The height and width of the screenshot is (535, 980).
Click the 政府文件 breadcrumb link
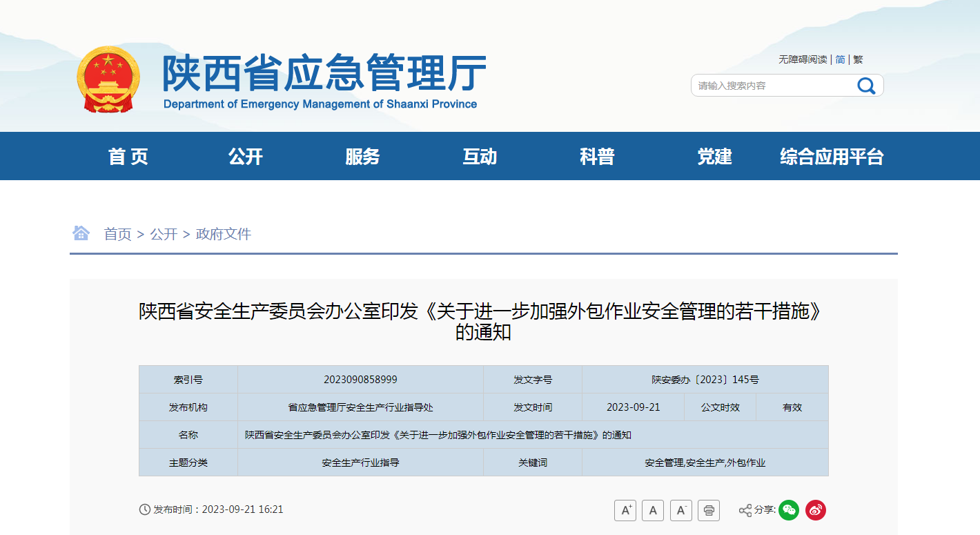(x=223, y=233)
